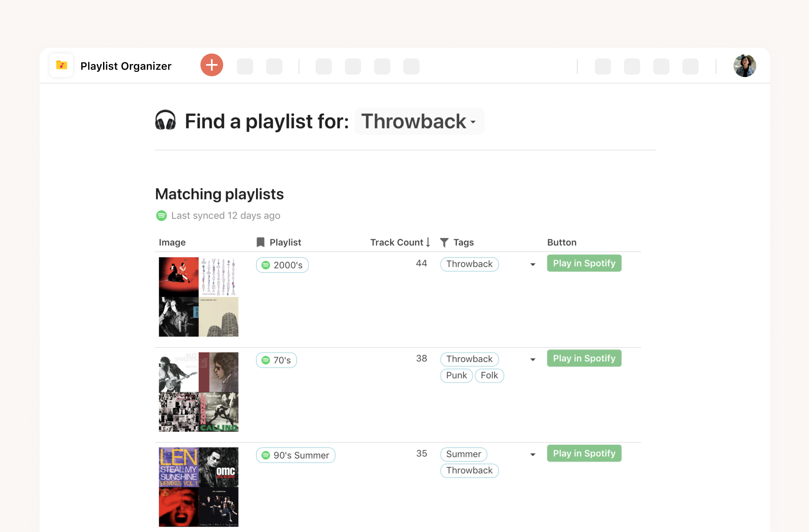The width and height of the screenshot is (809, 532).
Task: Open the 2000's playlist chip
Action: point(282,265)
